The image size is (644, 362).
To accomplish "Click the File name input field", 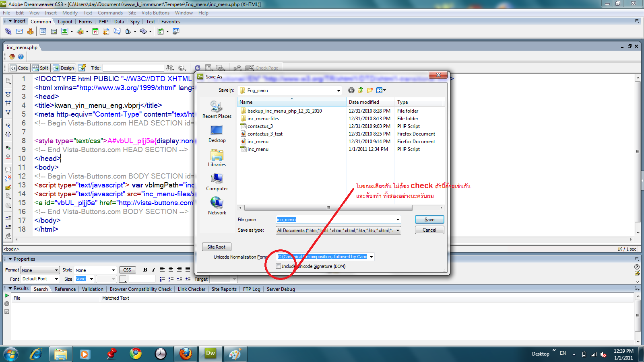I will coord(335,220).
